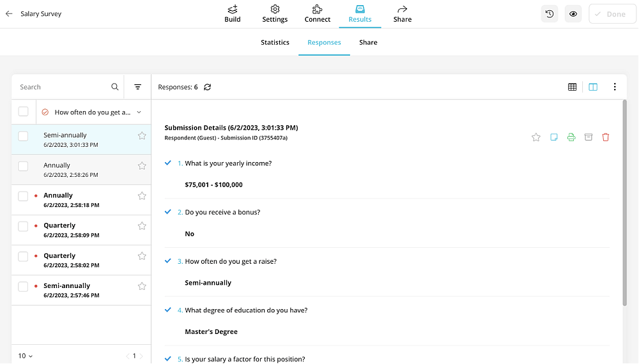Switch to the Statistics sub-tab
639x364 pixels.
click(x=275, y=42)
